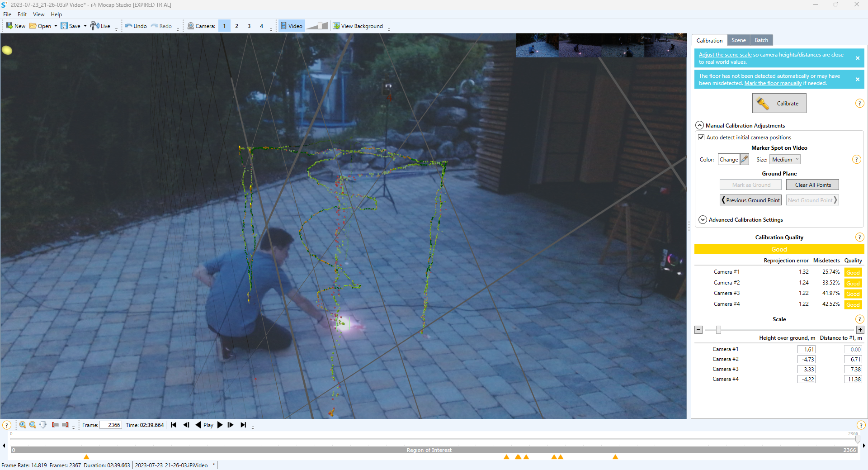The image size is (868, 470).
Task: Set region of interest end flag
Action: [65, 425]
